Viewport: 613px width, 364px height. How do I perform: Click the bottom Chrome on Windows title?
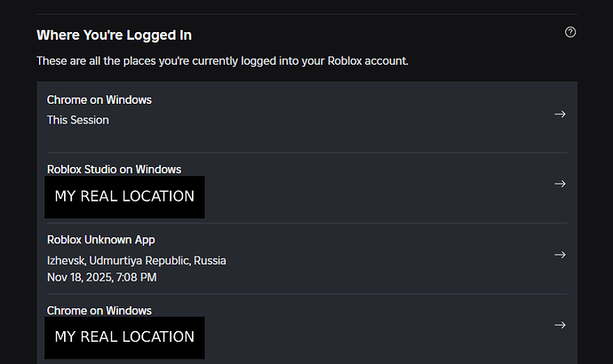(x=99, y=311)
